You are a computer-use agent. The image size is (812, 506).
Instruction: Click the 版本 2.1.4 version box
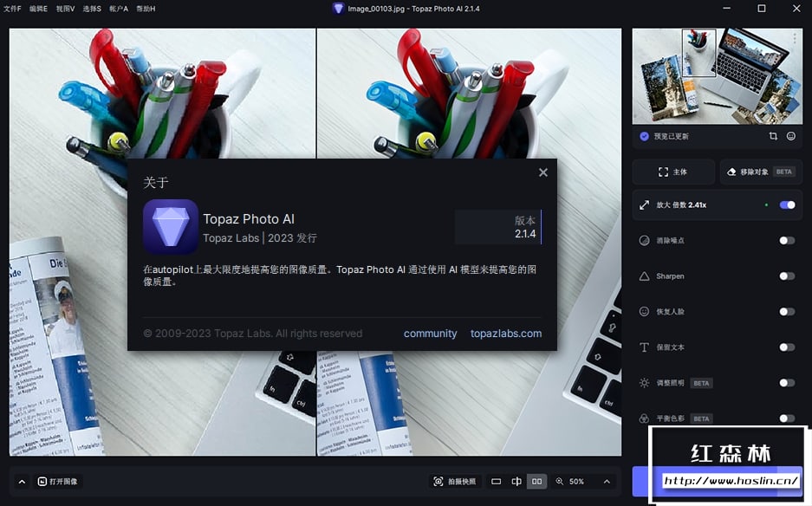click(498, 227)
